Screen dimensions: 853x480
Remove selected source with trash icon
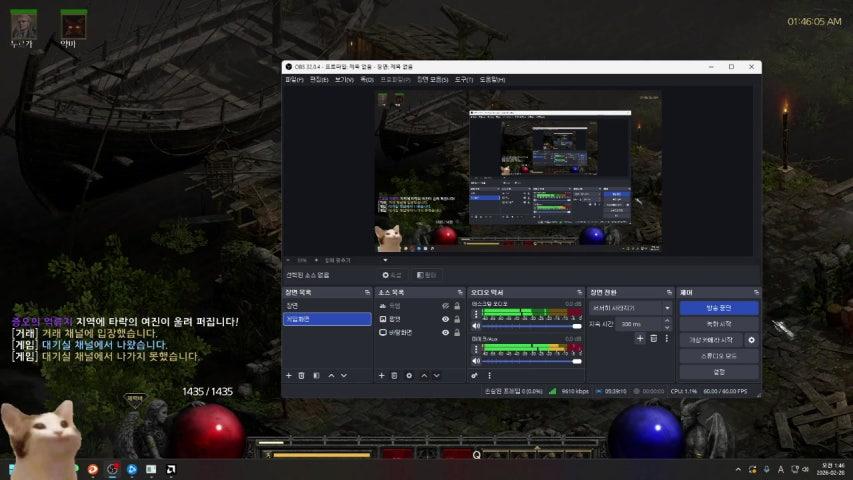(394, 376)
